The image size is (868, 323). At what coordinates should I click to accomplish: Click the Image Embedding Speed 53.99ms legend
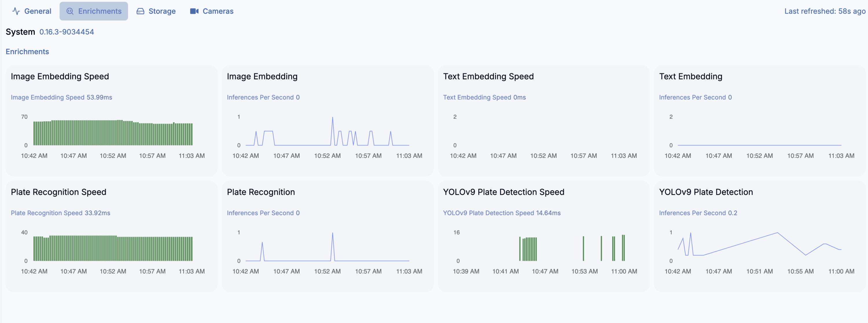click(x=61, y=97)
